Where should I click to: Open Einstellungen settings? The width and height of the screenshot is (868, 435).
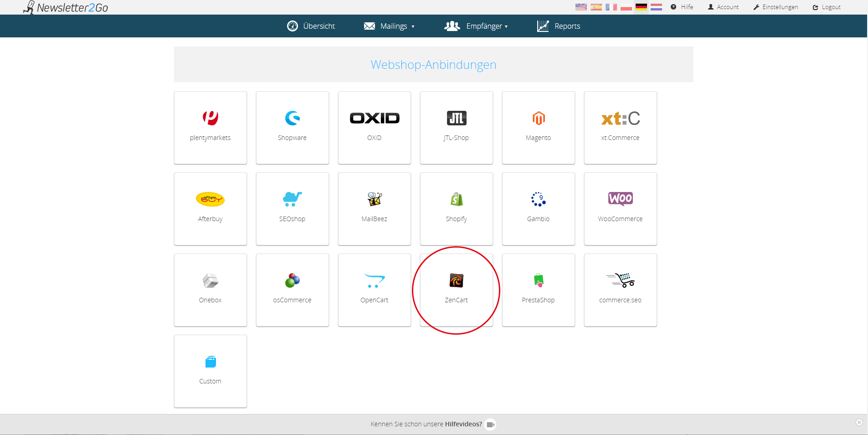click(776, 7)
